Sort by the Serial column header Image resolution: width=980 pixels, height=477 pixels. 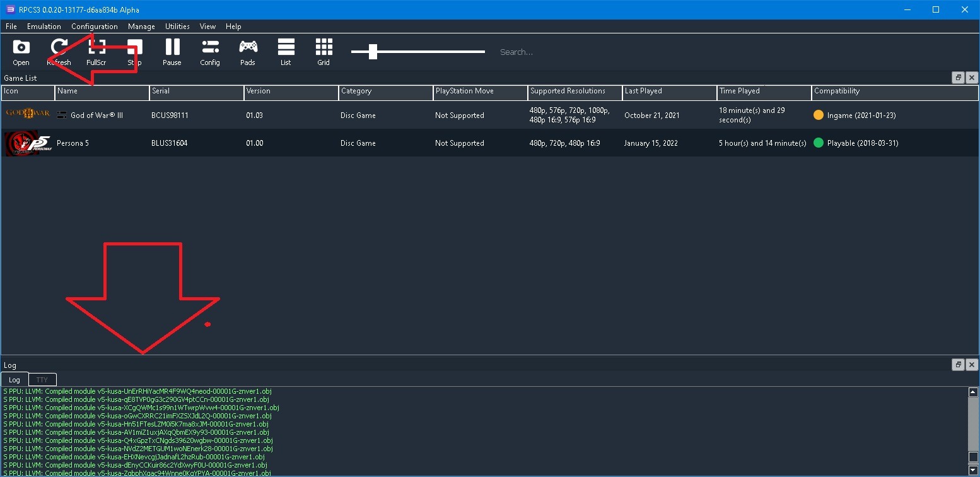(197, 92)
